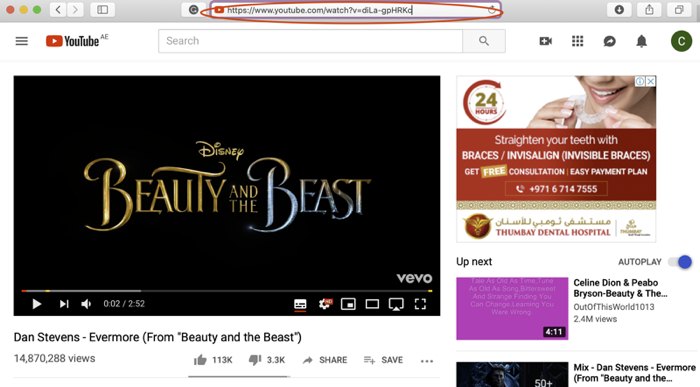Image resolution: width=700 pixels, height=387 pixels.
Task: Toggle the Safari sidebar button
Action: (x=102, y=9)
